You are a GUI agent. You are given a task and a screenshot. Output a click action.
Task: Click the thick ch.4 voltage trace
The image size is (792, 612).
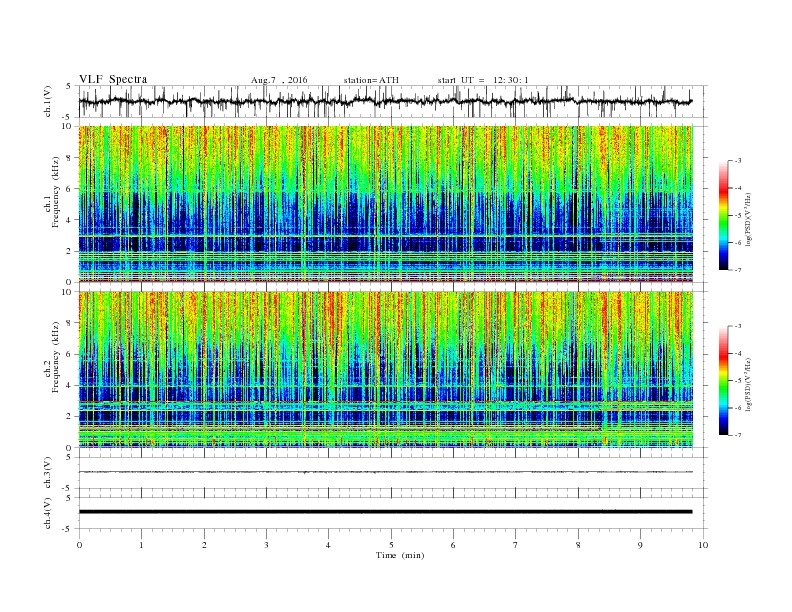pyautogui.click(x=386, y=512)
